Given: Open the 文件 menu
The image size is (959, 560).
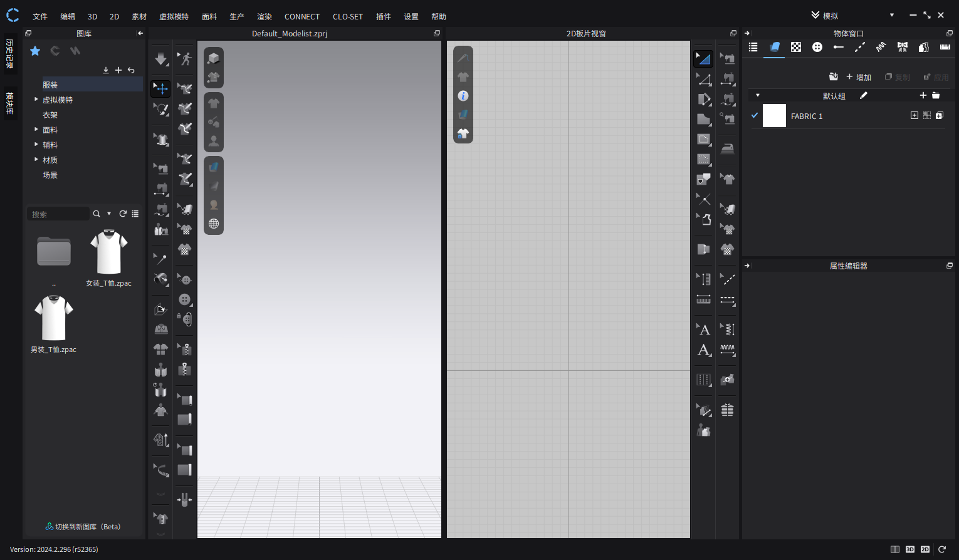Looking at the screenshot, I should pyautogui.click(x=40, y=17).
